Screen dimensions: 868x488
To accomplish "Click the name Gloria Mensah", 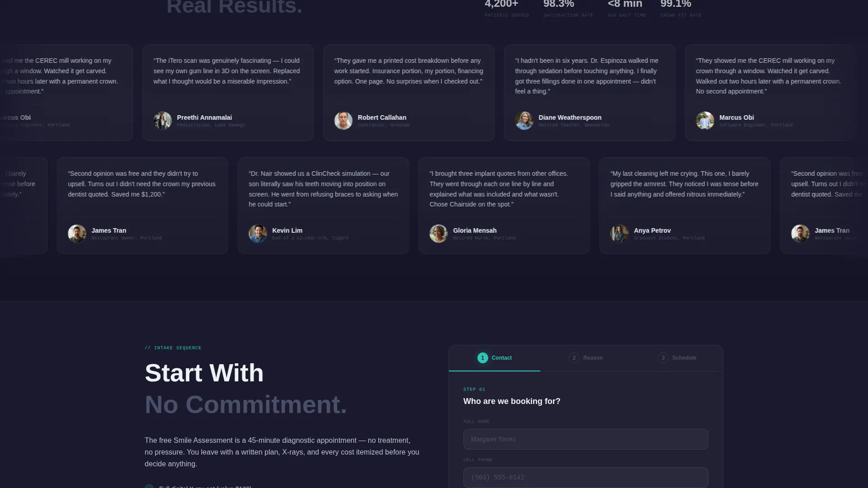I will coord(475,230).
